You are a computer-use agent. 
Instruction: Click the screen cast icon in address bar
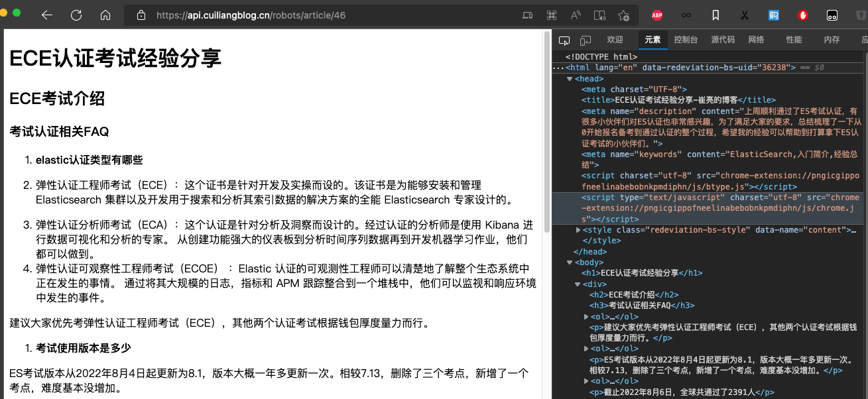527,15
